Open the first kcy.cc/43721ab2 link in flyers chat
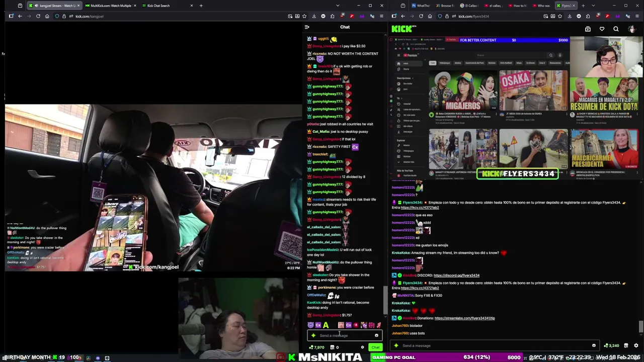644x362 pixels. tap(420, 208)
